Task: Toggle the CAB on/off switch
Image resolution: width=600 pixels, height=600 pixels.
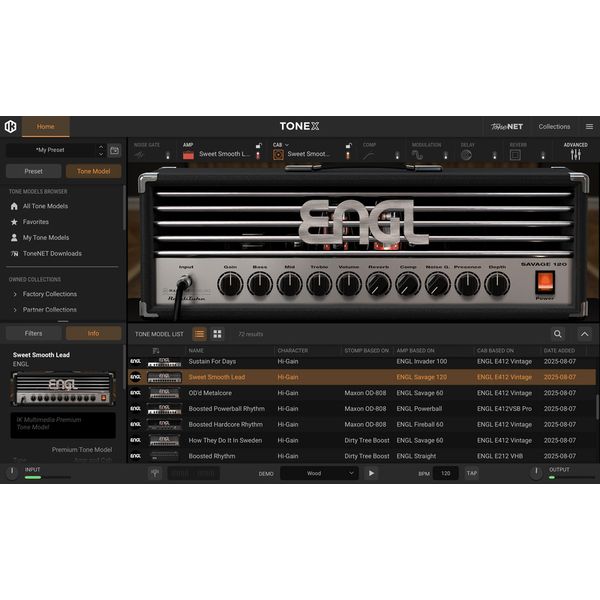Action: [x=348, y=155]
